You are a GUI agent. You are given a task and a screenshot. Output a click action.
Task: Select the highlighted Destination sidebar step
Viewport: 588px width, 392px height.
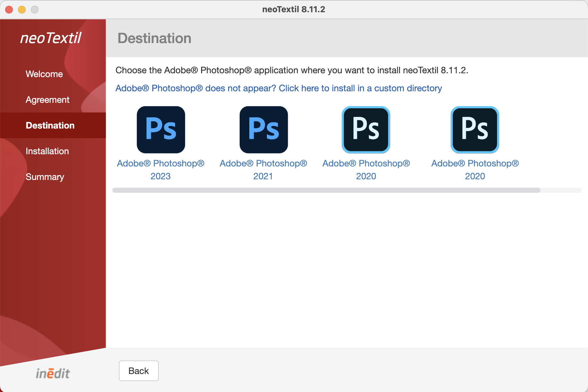pyautogui.click(x=53, y=125)
